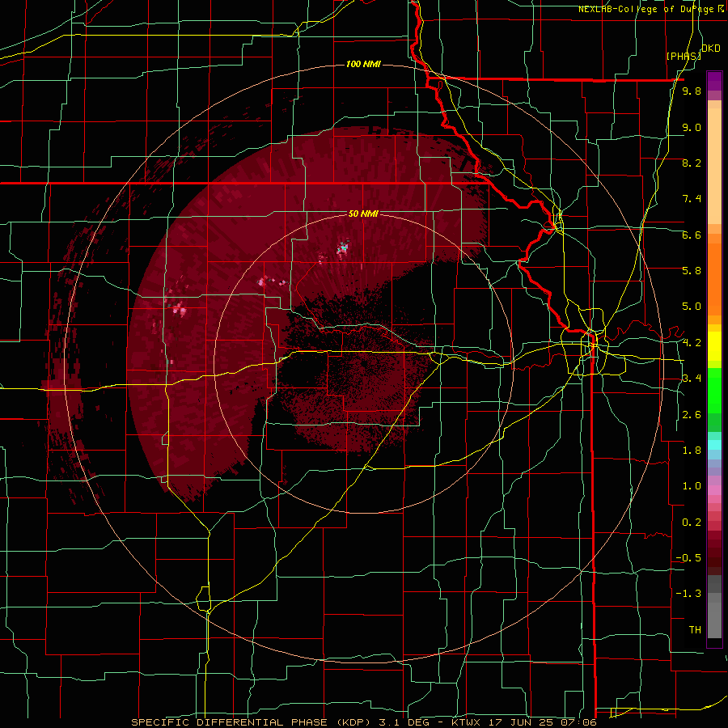Image resolution: width=728 pixels, height=728 pixels.
Task: Click the 50 NMI range ring label
Action: 363,214
